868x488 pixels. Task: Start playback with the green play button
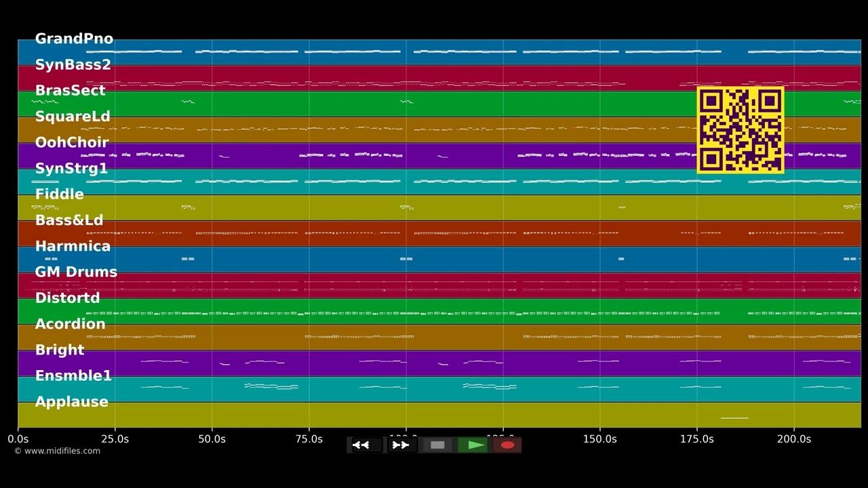473,445
